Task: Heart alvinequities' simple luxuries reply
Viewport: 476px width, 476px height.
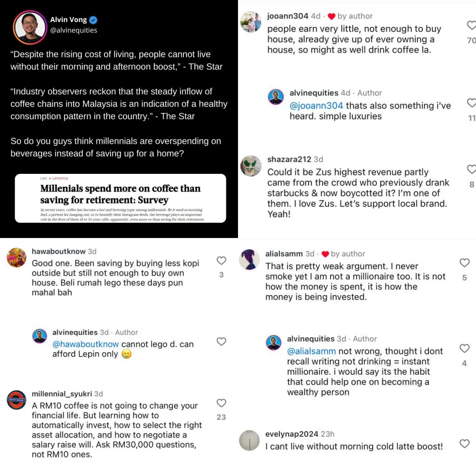Action: [x=471, y=103]
